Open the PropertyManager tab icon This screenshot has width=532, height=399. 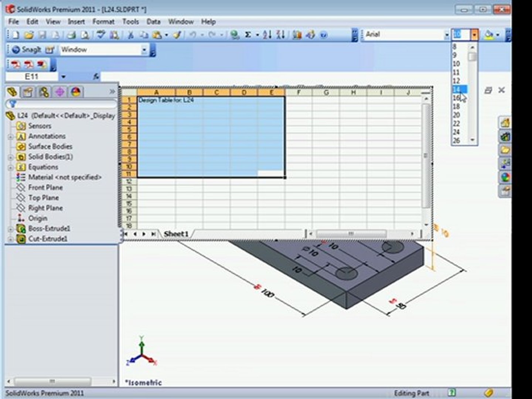(x=27, y=92)
